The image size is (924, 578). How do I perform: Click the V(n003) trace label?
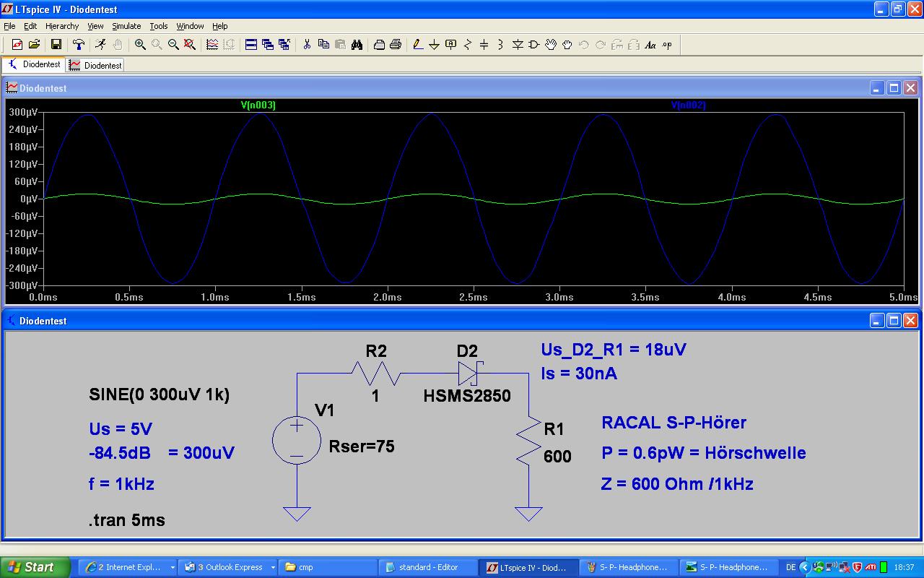pos(258,105)
